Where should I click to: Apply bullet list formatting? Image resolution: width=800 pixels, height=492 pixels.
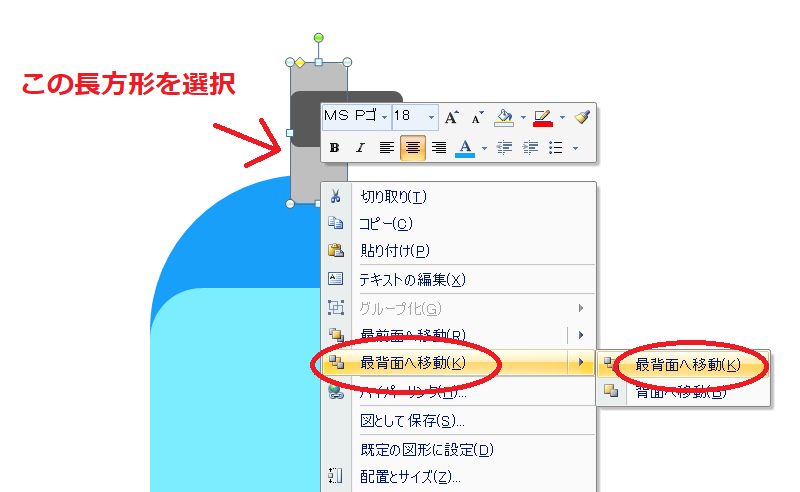[556, 147]
